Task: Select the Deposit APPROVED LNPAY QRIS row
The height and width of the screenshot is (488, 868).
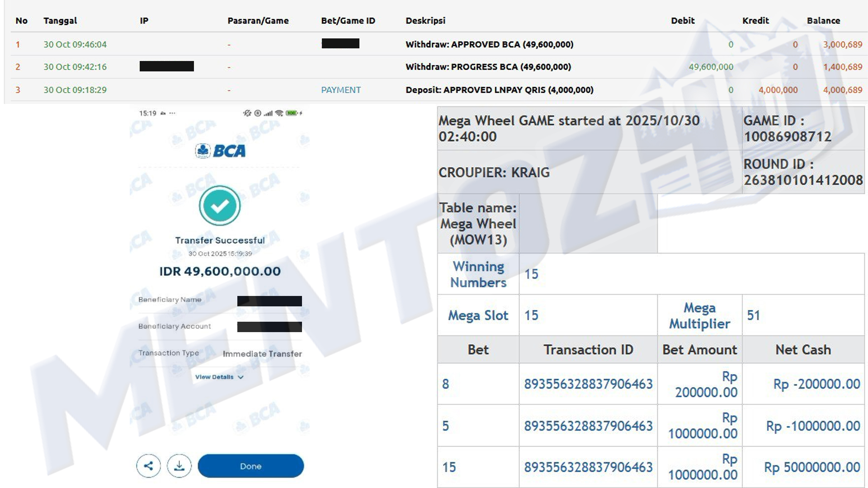Action: [x=499, y=90]
